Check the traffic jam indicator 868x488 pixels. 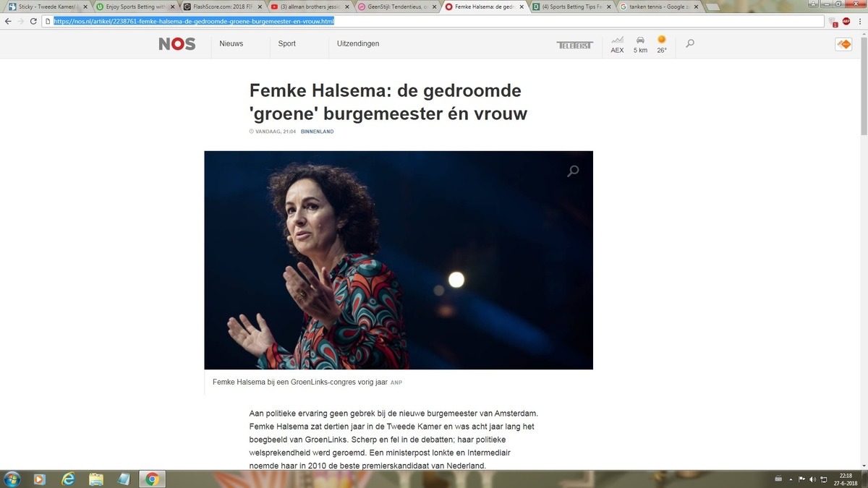(x=640, y=44)
